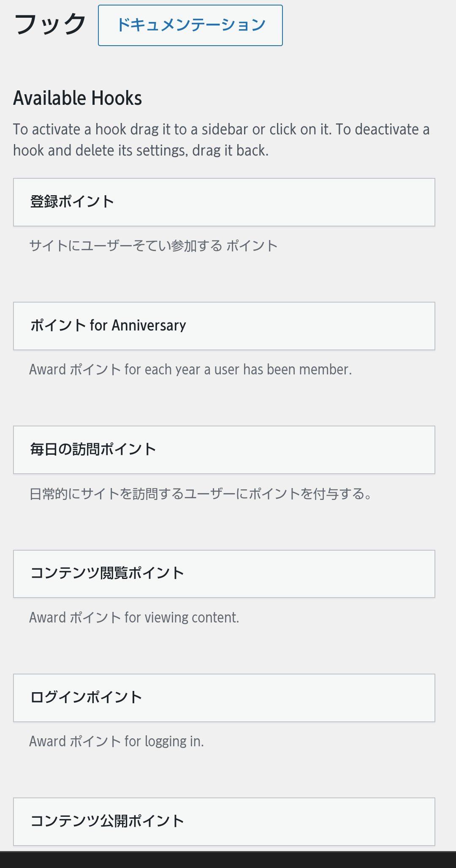Activate the ログインポイント hook
Image resolution: width=456 pixels, height=868 pixels.
click(x=224, y=698)
